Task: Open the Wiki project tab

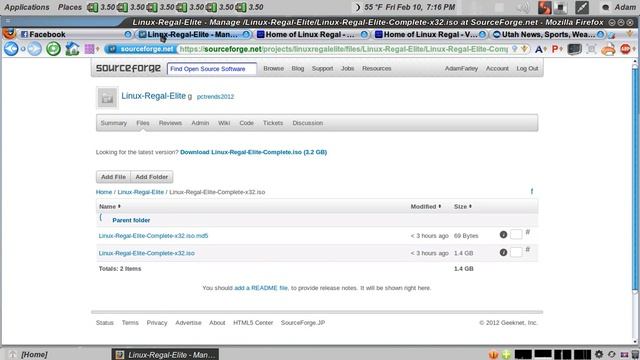Action: pos(224,123)
